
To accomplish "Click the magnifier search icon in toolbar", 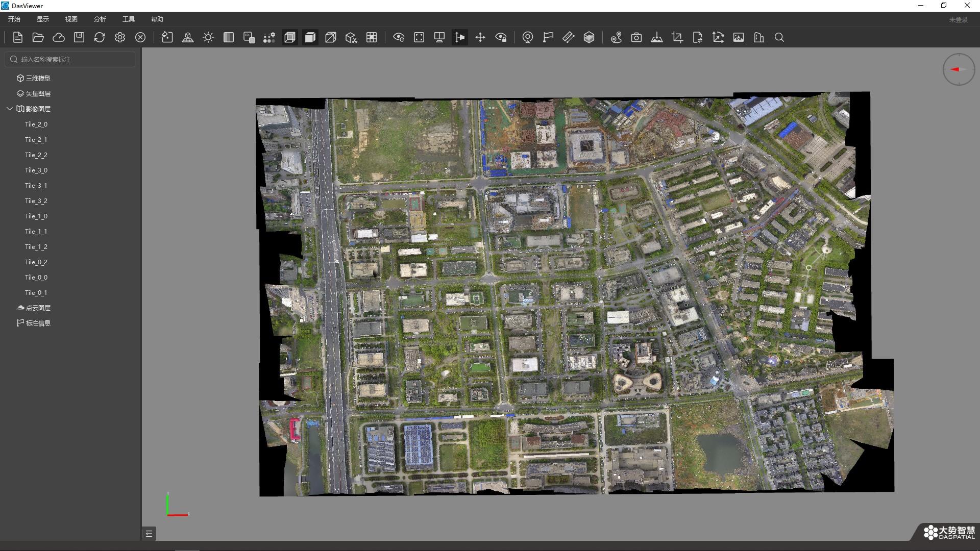I will point(779,37).
